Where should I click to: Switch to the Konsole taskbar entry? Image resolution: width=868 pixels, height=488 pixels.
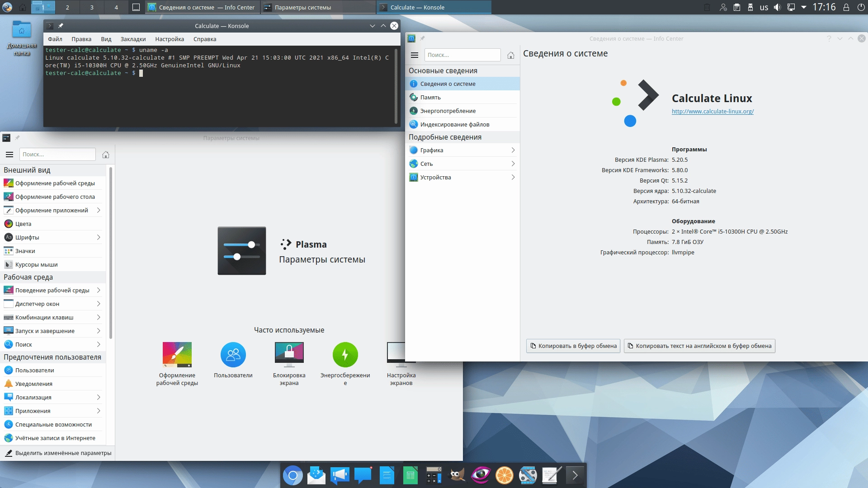coord(434,7)
